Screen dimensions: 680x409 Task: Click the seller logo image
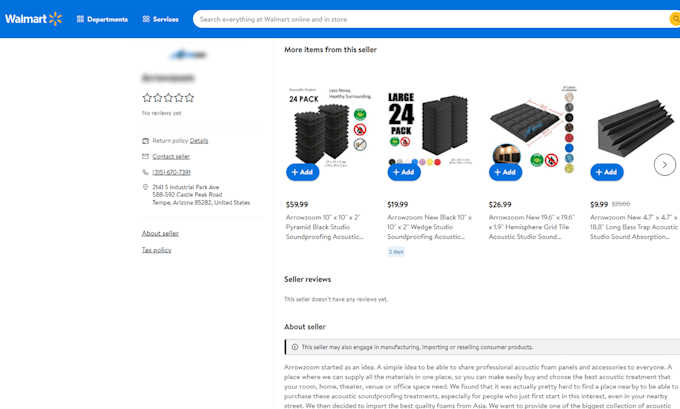[x=189, y=55]
